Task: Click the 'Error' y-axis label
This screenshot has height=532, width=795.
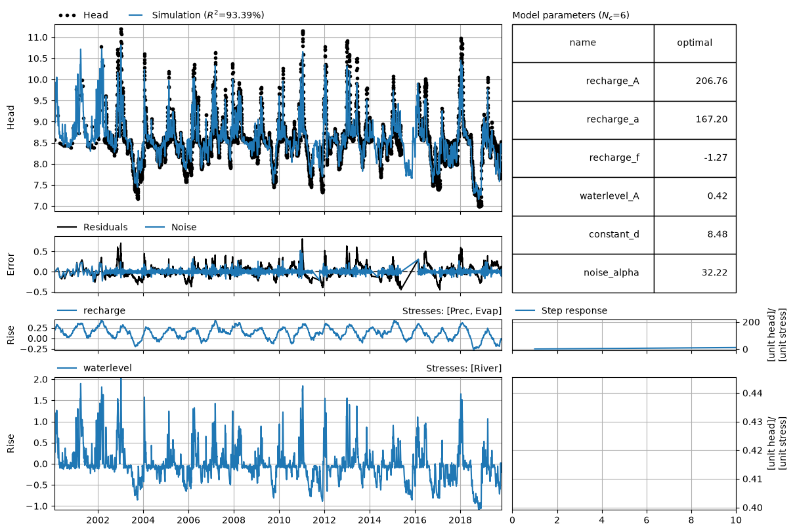Action: [x=11, y=264]
